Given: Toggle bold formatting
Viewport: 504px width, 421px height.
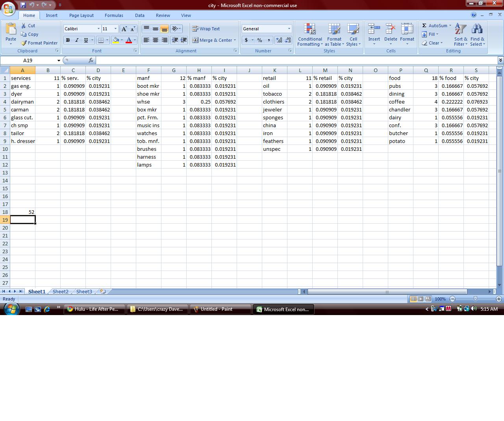Looking at the screenshot, I should point(68,40).
